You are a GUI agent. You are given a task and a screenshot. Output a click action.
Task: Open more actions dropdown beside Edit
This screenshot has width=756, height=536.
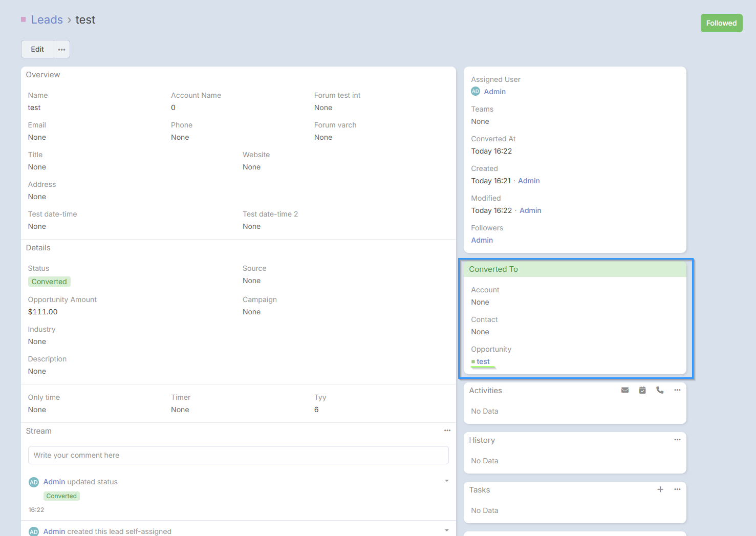click(62, 50)
